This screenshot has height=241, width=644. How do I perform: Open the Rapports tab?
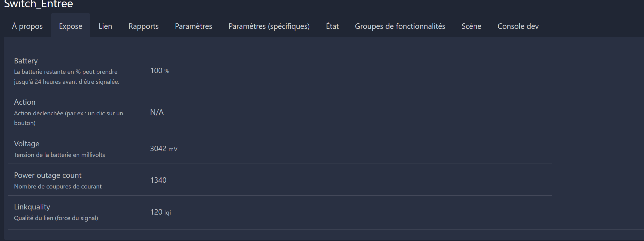click(144, 26)
